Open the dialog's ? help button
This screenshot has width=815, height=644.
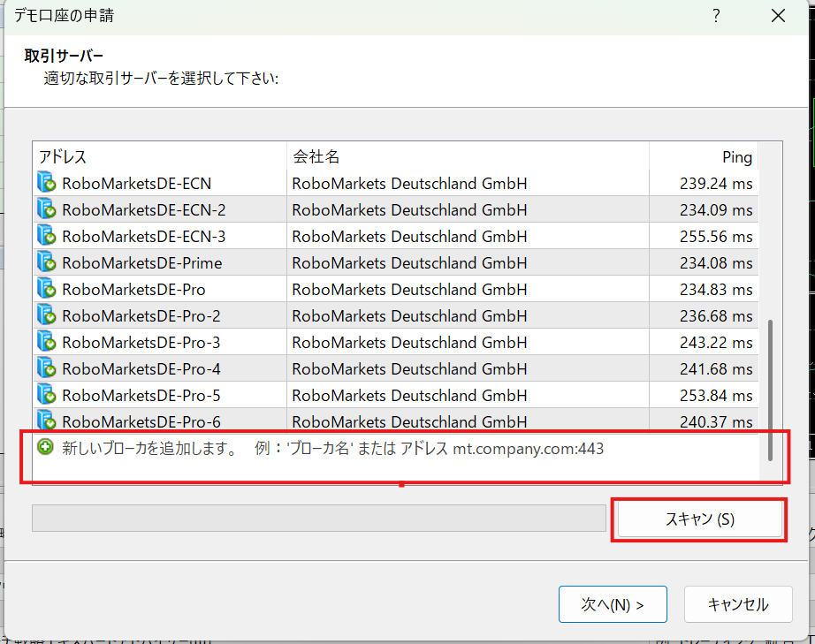(716, 16)
